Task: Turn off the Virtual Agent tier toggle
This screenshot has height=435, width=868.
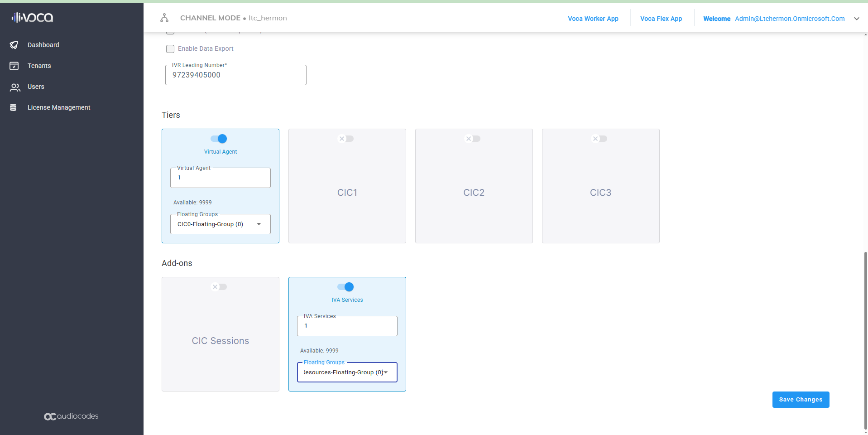Action: coord(219,139)
